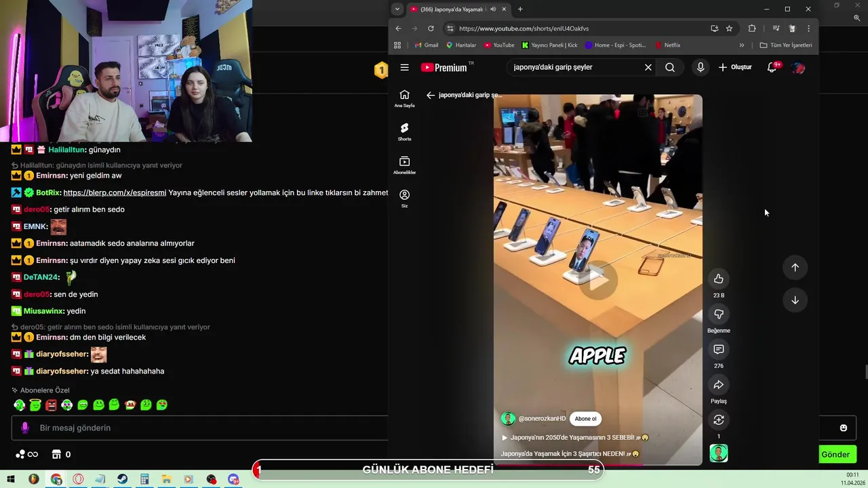Open the Yayıncı Paneli | Kick bookmark
This screenshot has height=488, width=868.
pyautogui.click(x=549, y=45)
